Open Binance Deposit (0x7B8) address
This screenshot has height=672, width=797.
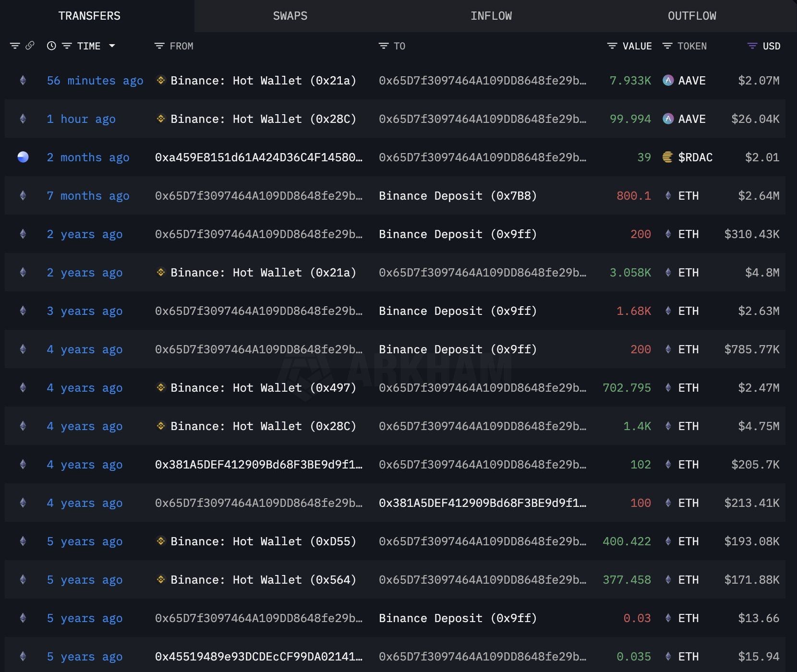pos(458,196)
